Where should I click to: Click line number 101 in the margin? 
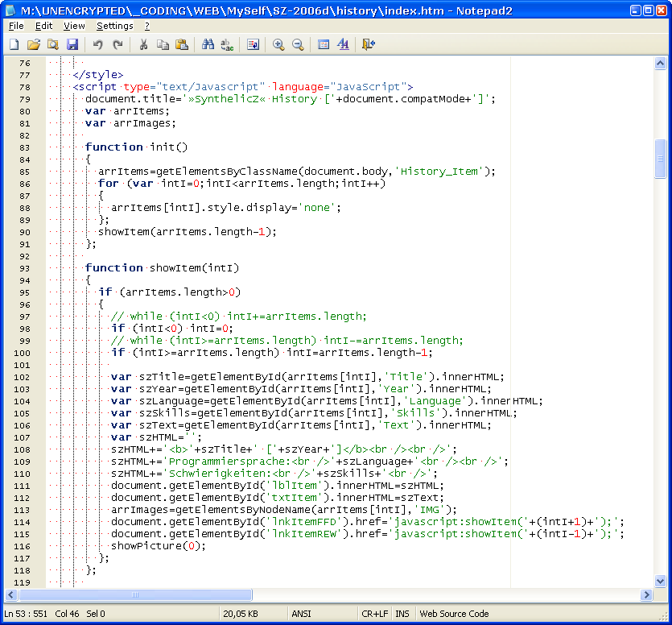(22, 365)
